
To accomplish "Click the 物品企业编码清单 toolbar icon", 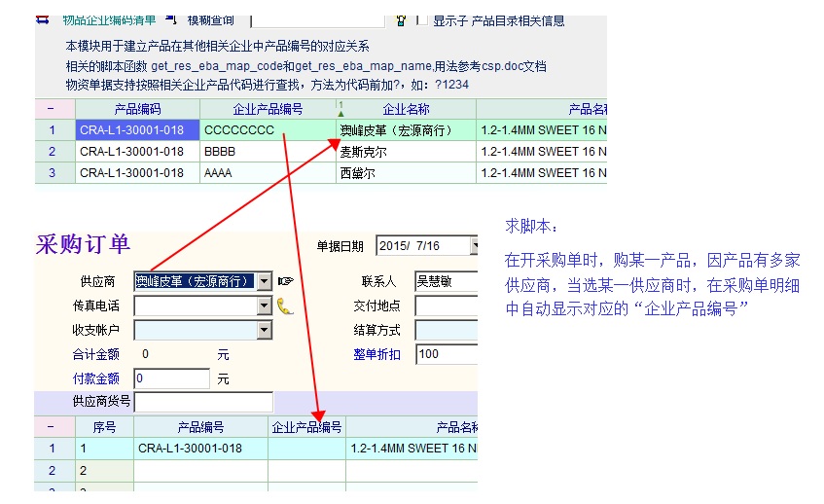I will click(x=44, y=19).
